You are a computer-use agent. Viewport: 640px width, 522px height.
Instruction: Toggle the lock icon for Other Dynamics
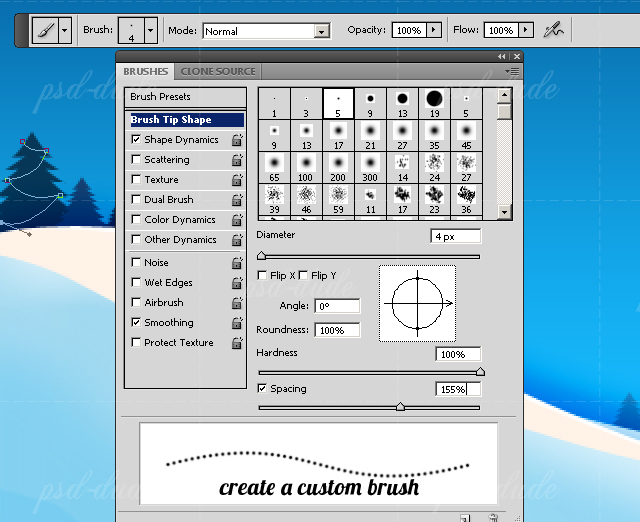point(237,240)
